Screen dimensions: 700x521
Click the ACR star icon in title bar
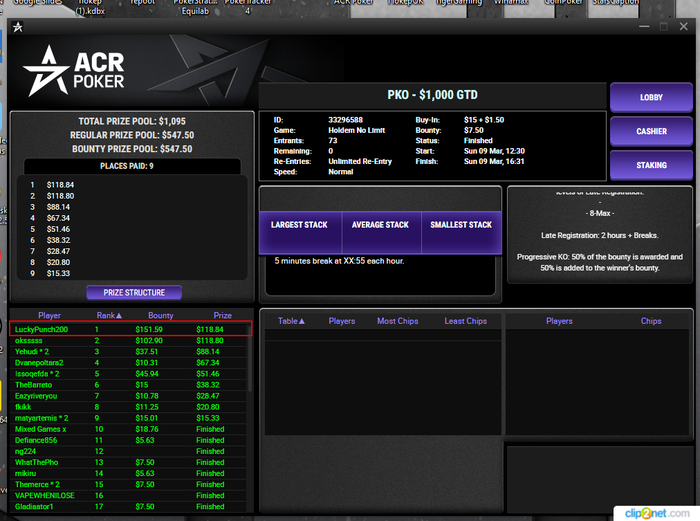(x=17, y=27)
